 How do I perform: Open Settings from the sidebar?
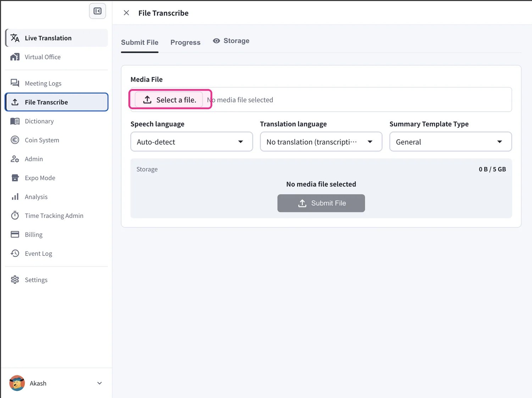coord(57,280)
